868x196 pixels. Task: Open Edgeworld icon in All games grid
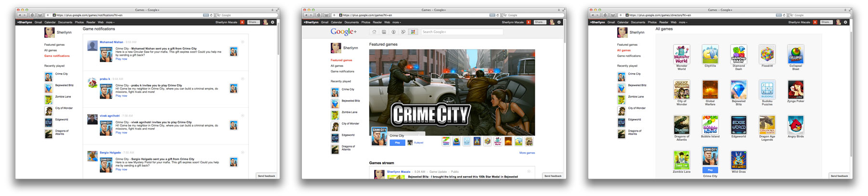pos(738,125)
